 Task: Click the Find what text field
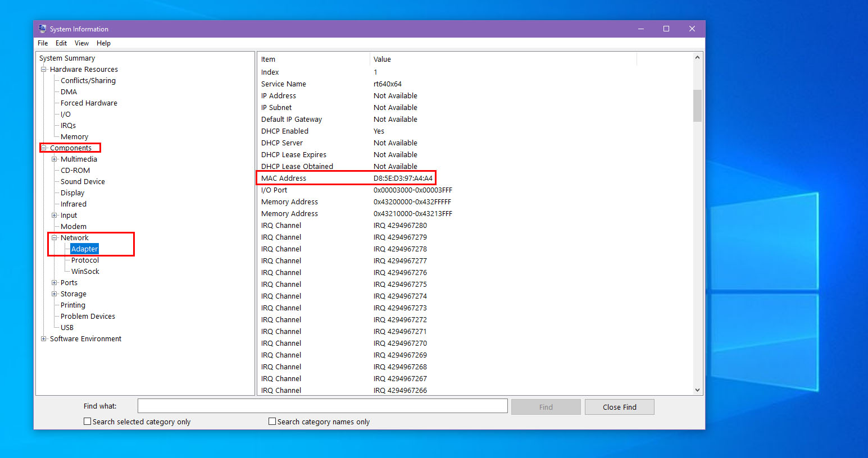click(322, 406)
